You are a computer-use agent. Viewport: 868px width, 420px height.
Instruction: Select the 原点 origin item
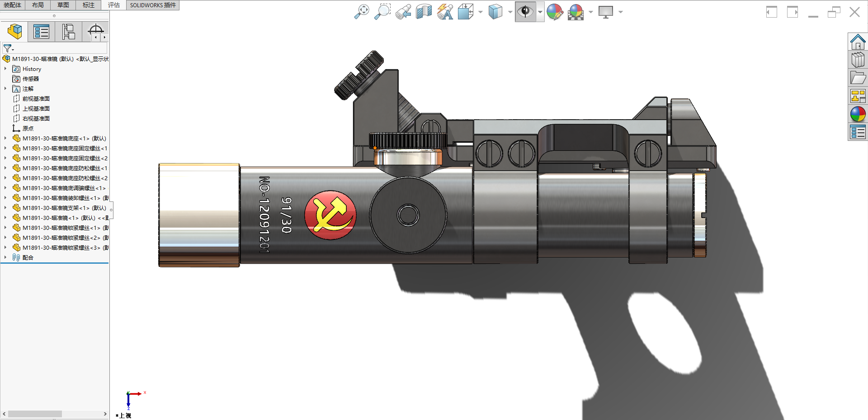23,129
